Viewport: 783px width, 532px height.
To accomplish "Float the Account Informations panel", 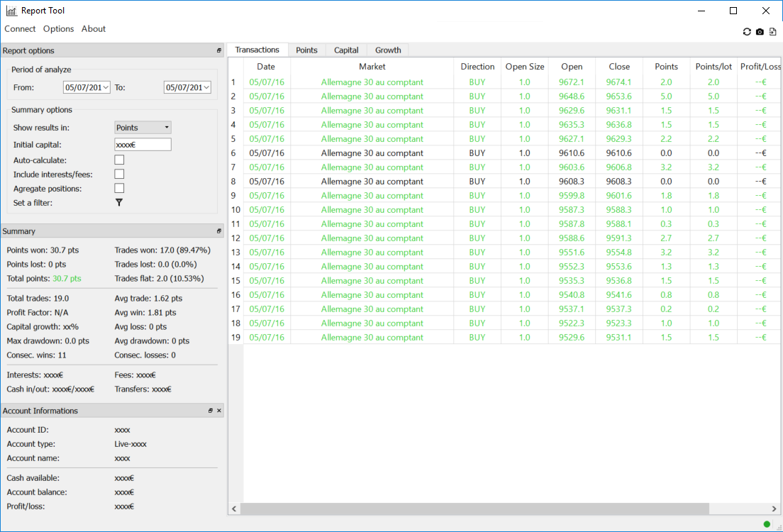I will click(x=211, y=411).
